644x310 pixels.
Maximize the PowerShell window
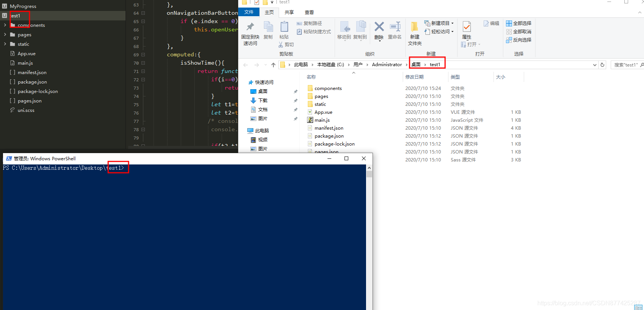tap(346, 158)
